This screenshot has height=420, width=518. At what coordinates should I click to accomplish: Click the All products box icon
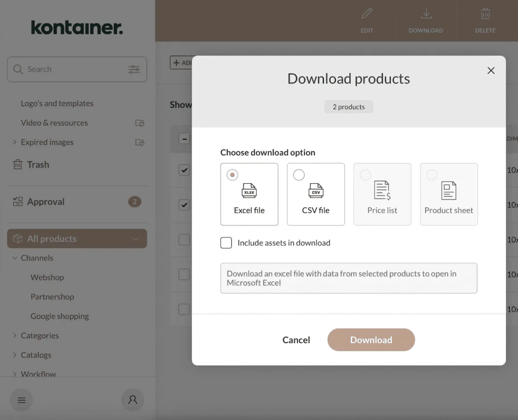coord(18,238)
